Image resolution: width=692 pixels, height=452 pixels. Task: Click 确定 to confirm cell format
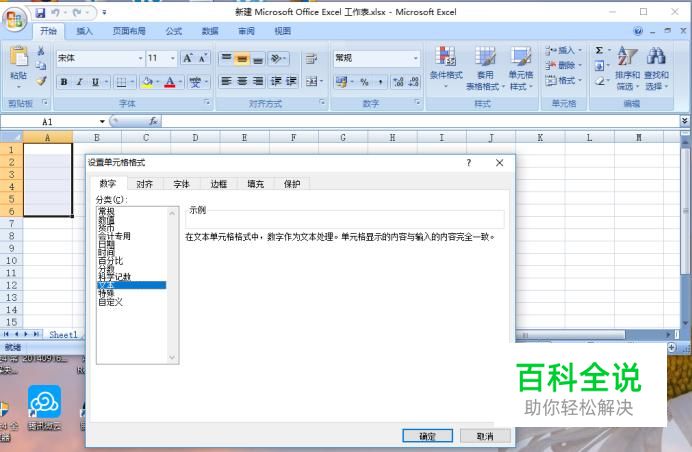point(427,436)
